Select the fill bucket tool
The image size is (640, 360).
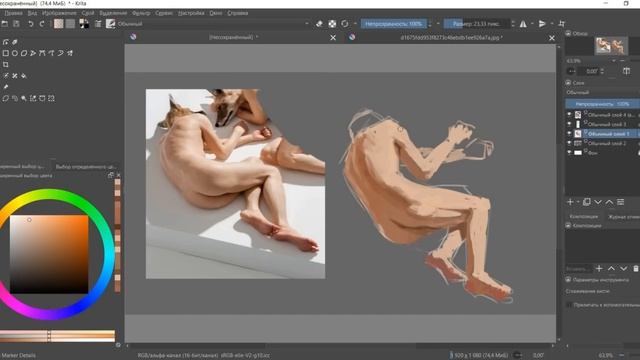point(24,76)
